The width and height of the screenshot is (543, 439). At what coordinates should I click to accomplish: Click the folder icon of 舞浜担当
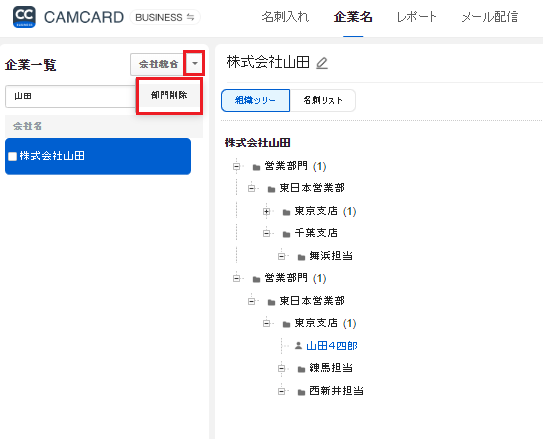(301, 257)
